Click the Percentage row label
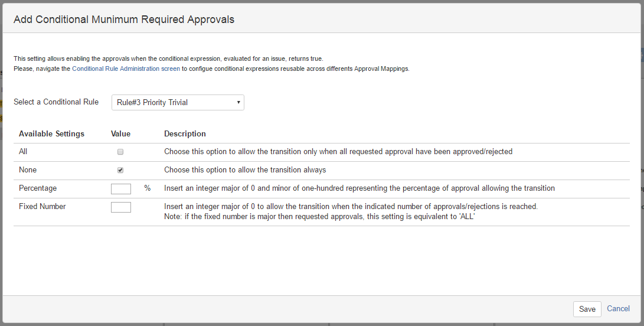This screenshot has height=326, width=644. click(38, 188)
